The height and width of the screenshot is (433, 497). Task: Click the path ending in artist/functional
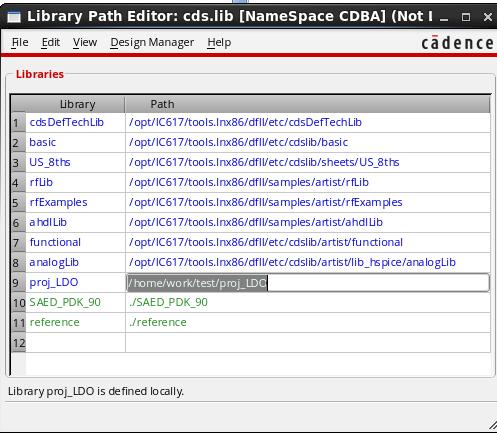coord(308,243)
